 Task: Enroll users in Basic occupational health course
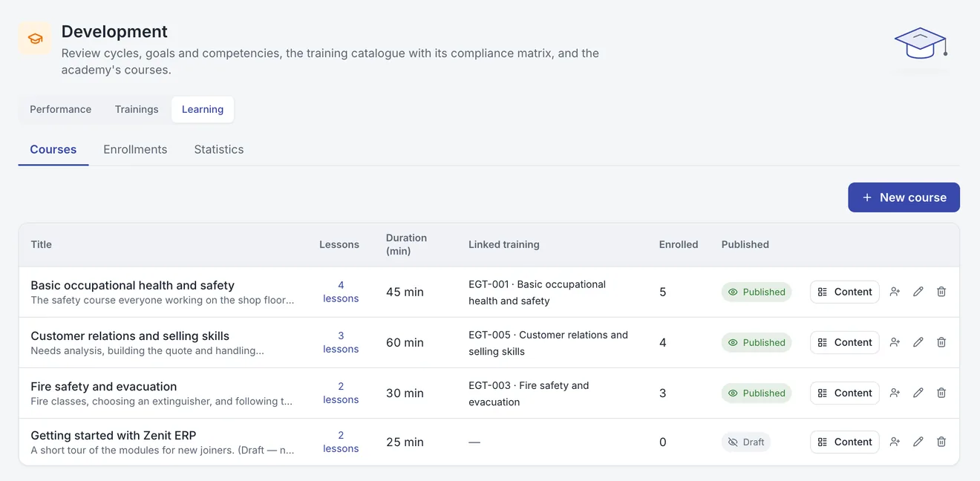pos(895,292)
